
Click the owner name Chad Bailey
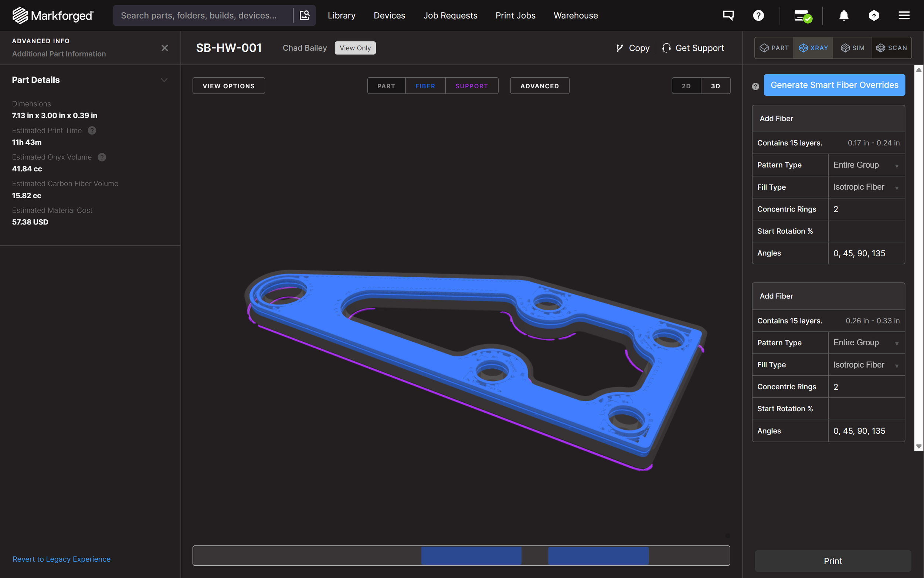click(x=305, y=48)
